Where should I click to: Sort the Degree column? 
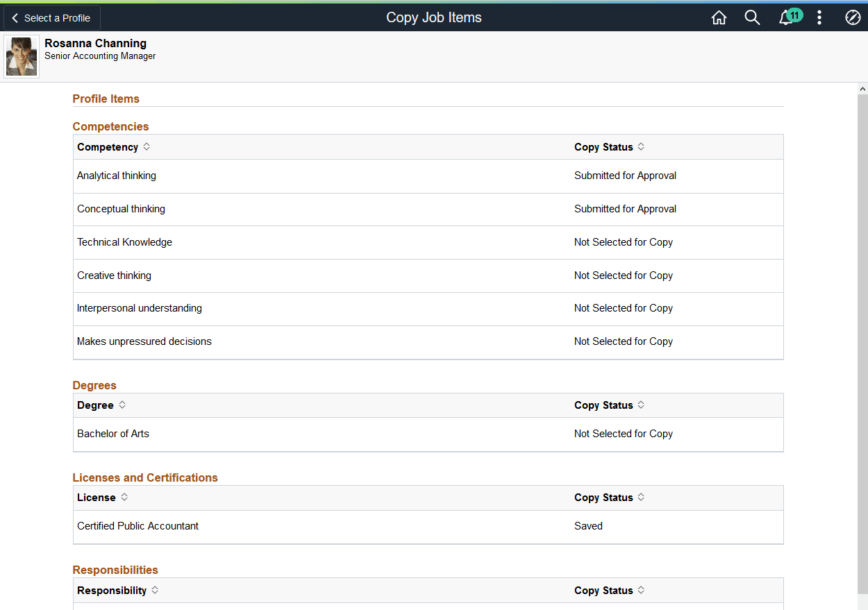[x=101, y=405]
